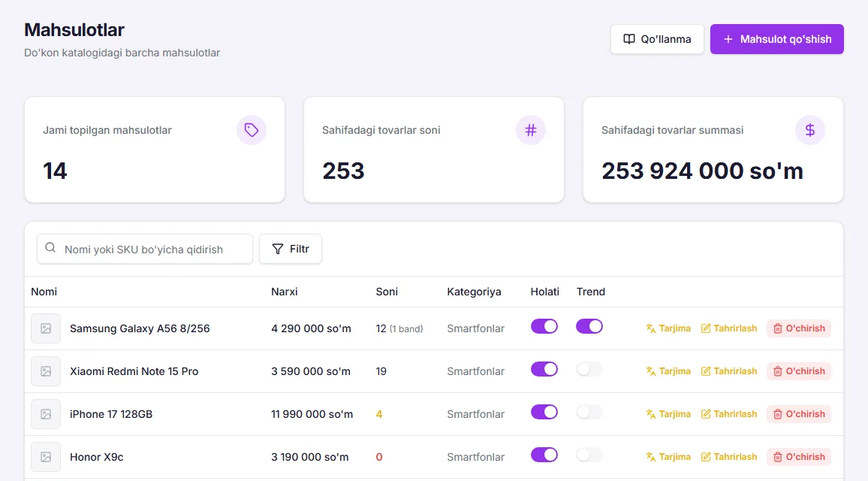Open the Filtr options
Viewport: 868px width, 481px height.
pos(291,249)
